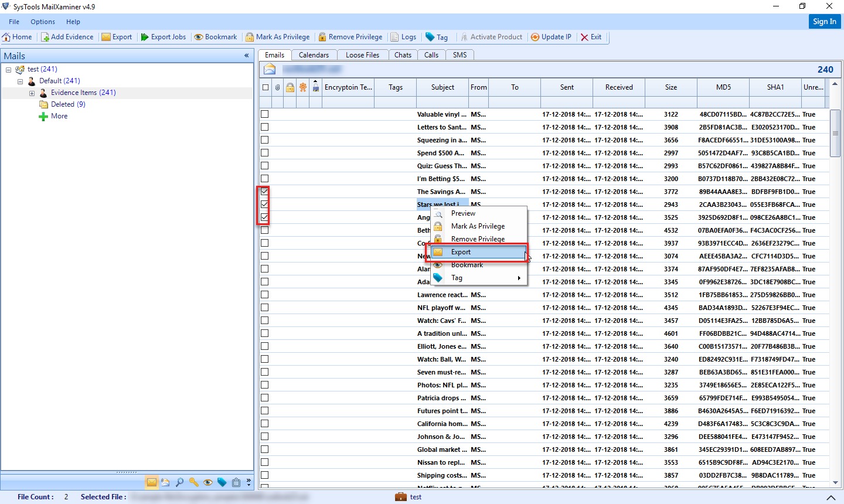
Task: Click the Bookmark eye icon in toolbar
Action: coord(199,37)
